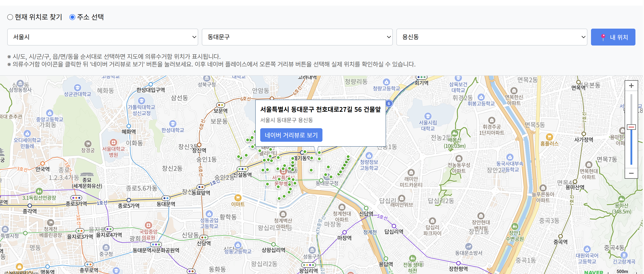
Task: Click the 3.1독립선언광장 park icon
Action: tap(39, 191)
